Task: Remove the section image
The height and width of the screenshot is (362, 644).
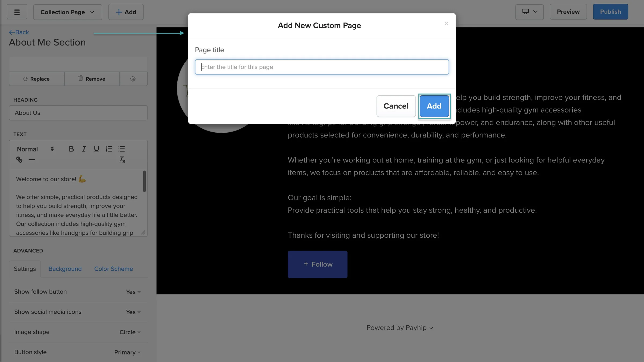Action: (x=92, y=79)
